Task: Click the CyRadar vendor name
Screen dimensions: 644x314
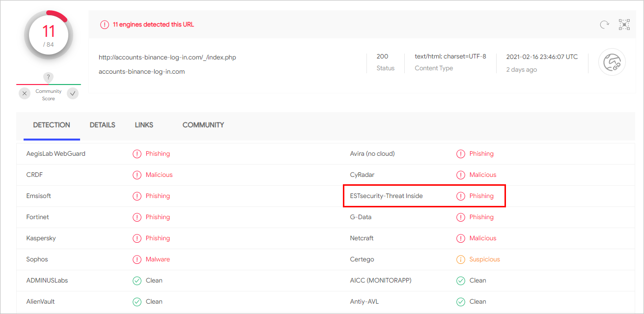Action: click(362, 175)
